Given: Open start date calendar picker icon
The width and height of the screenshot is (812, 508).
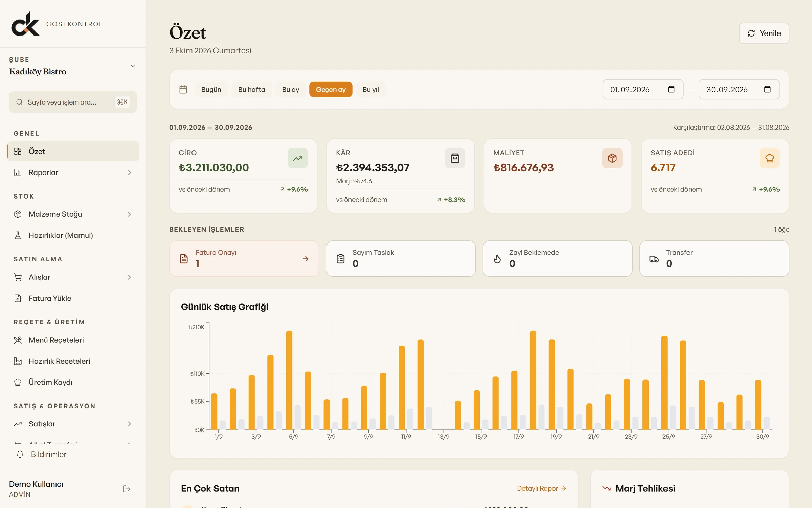Looking at the screenshot, I should [x=671, y=89].
